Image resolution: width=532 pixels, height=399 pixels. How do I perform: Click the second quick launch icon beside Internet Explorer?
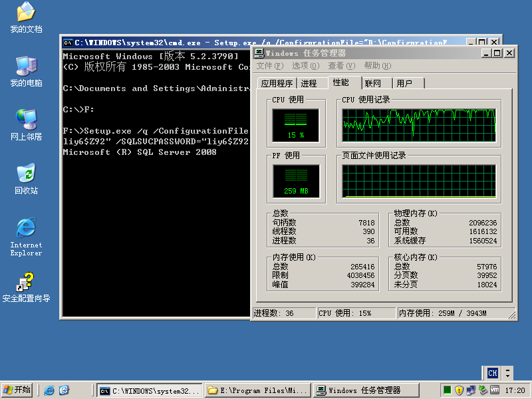[64, 390]
